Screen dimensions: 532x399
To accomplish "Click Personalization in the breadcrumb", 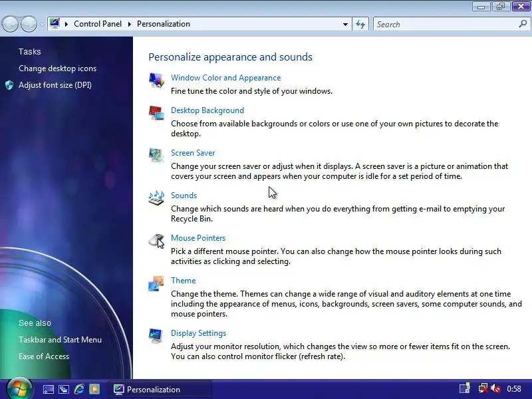I will [163, 24].
